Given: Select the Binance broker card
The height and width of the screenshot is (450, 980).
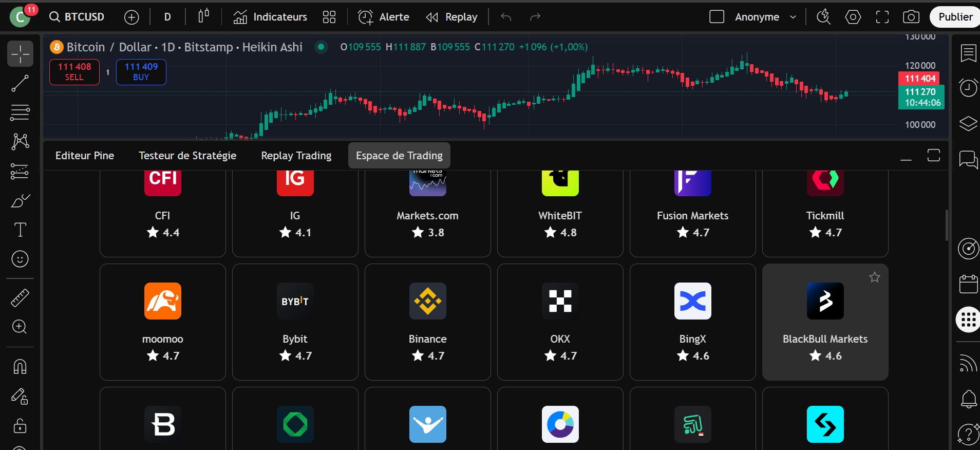Looking at the screenshot, I should point(427,322).
